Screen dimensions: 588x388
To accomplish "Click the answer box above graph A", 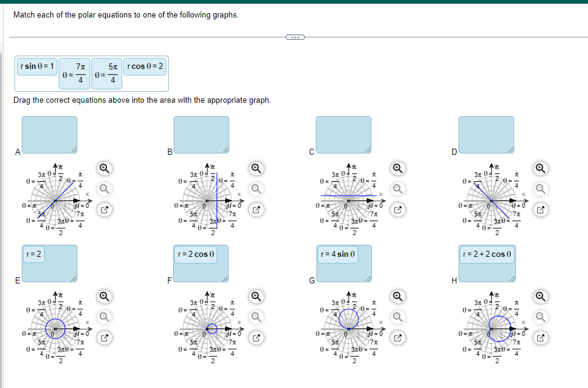I will point(49,133).
